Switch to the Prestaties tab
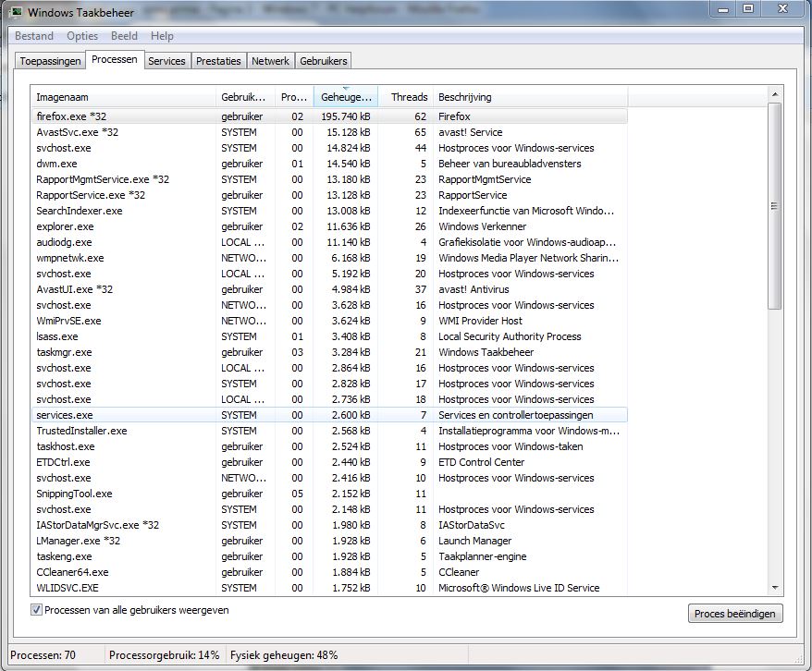Viewport: 812px width, 671px height. pyautogui.click(x=218, y=61)
